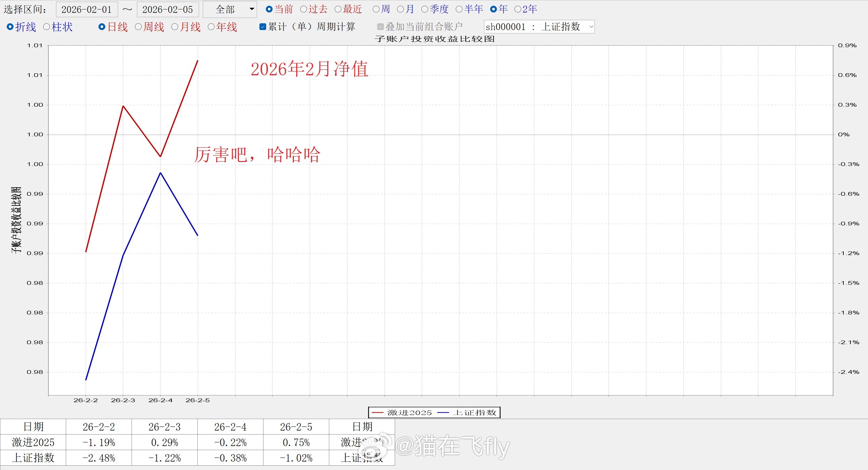Select the 月线 period radio button
This screenshot has width=868, height=470.
pos(175,27)
